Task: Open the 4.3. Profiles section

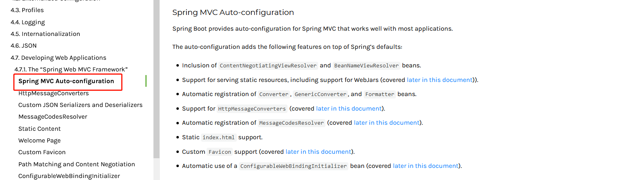Action: [27, 10]
